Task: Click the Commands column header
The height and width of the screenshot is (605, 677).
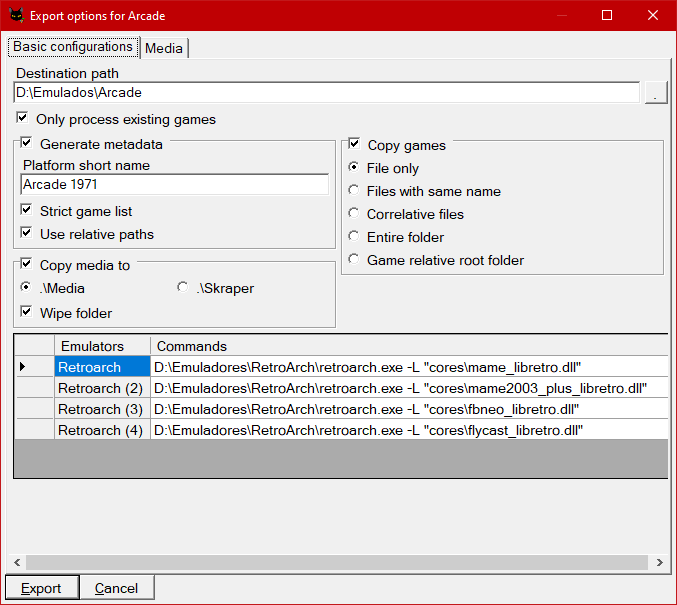Action: [x=409, y=346]
